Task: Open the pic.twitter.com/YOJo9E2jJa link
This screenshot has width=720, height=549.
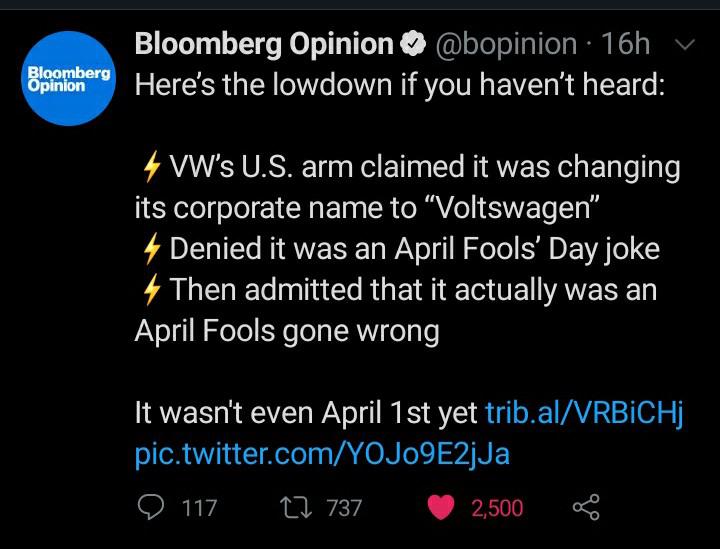Action: [x=322, y=453]
